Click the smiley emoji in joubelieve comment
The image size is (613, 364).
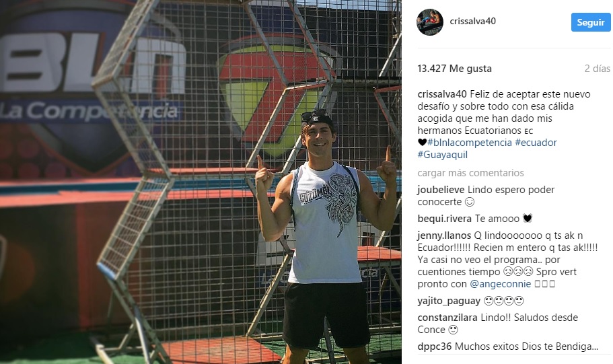470,202
